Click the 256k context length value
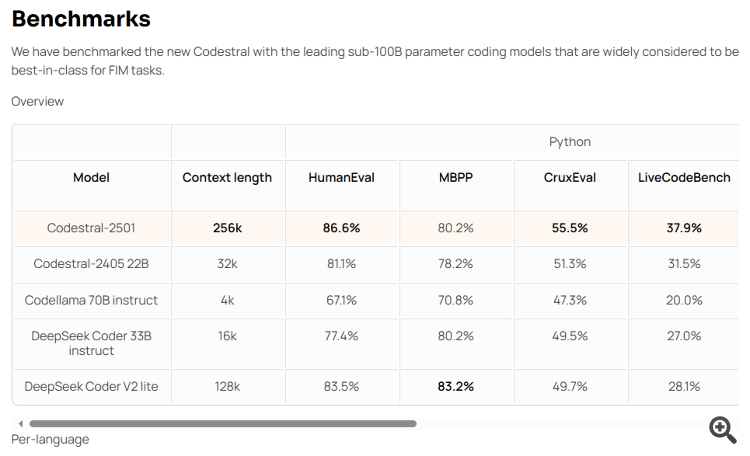 [227, 228]
